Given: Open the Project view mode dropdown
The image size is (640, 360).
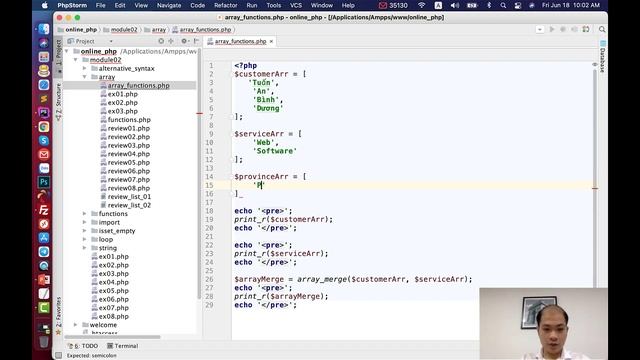Looking at the screenshot, I should (111, 42).
